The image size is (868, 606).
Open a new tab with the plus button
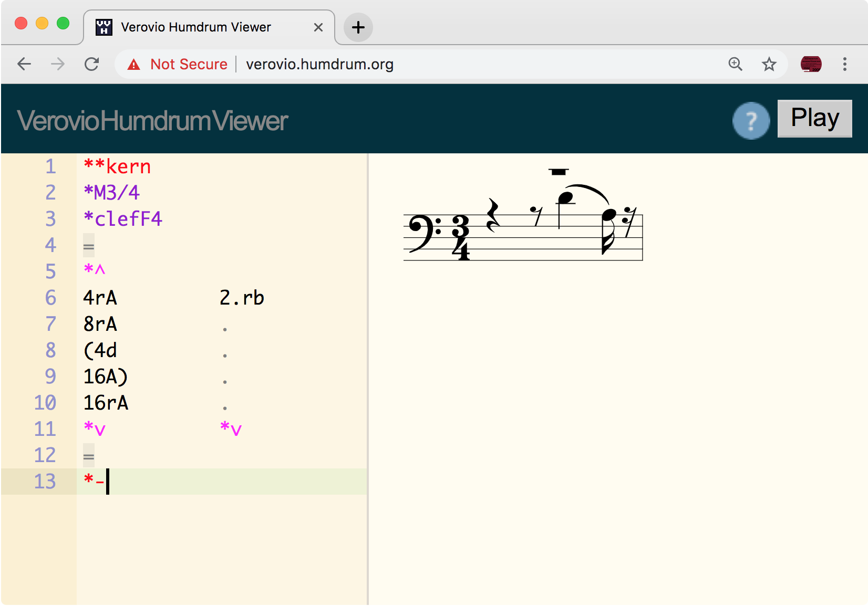pyautogui.click(x=358, y=27)
